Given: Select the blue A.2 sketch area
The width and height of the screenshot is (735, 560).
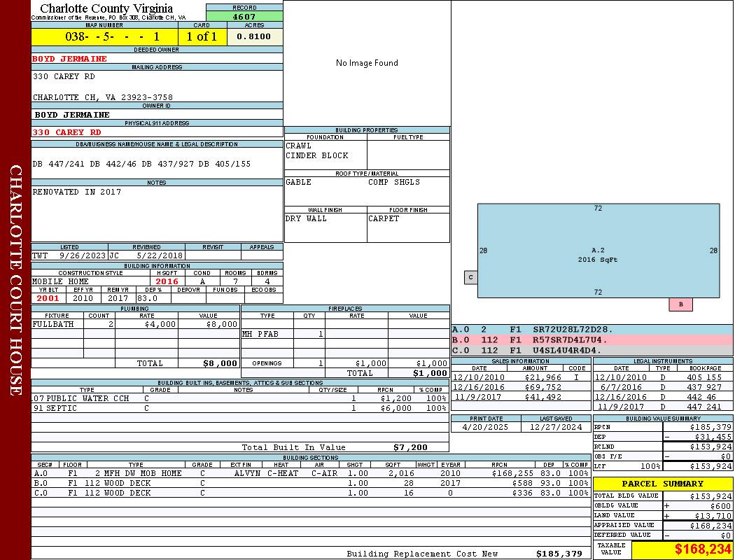Looking at the screenshot, I should (598, 250).
